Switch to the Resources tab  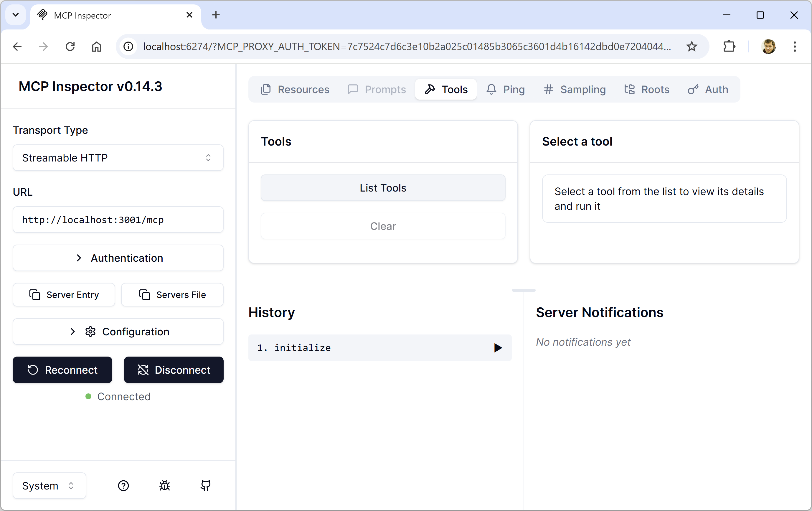[x=295, y=89]
